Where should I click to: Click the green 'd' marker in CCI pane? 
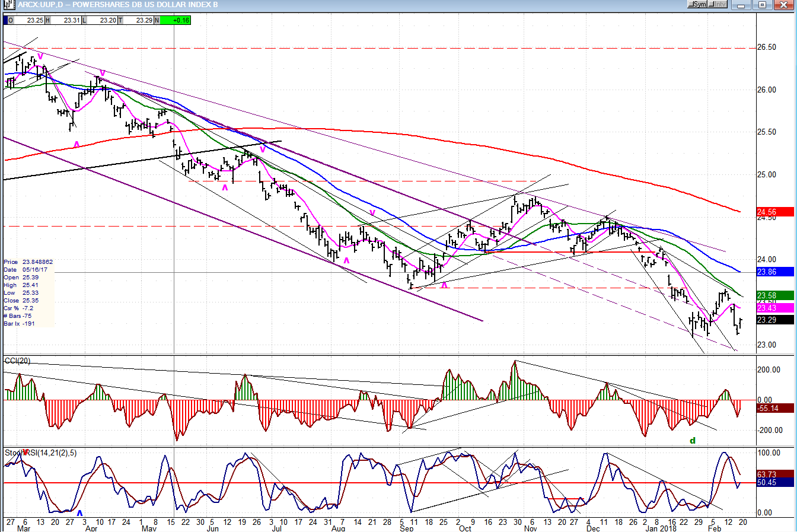point(692,441)
